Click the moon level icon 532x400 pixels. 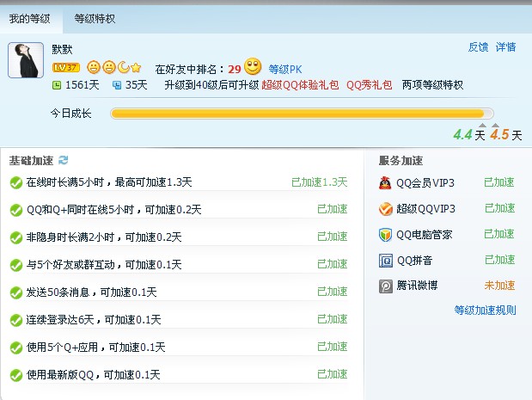pos(124,67)
